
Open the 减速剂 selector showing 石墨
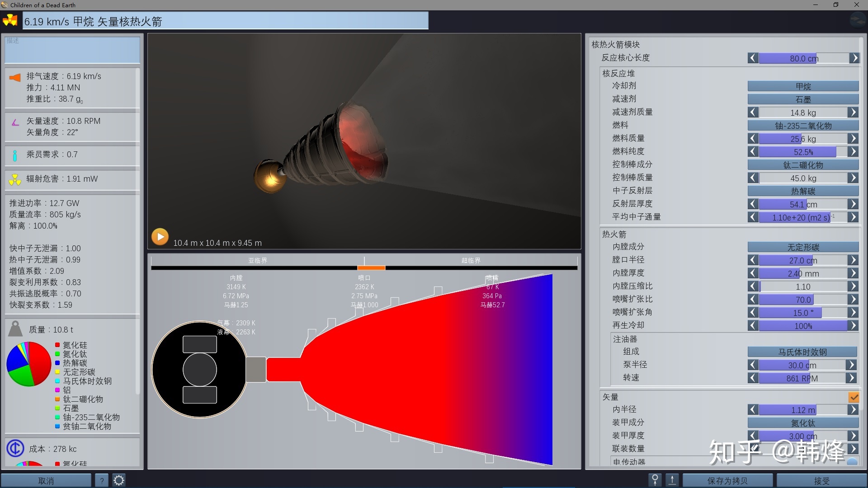click(x=803, y=99)
